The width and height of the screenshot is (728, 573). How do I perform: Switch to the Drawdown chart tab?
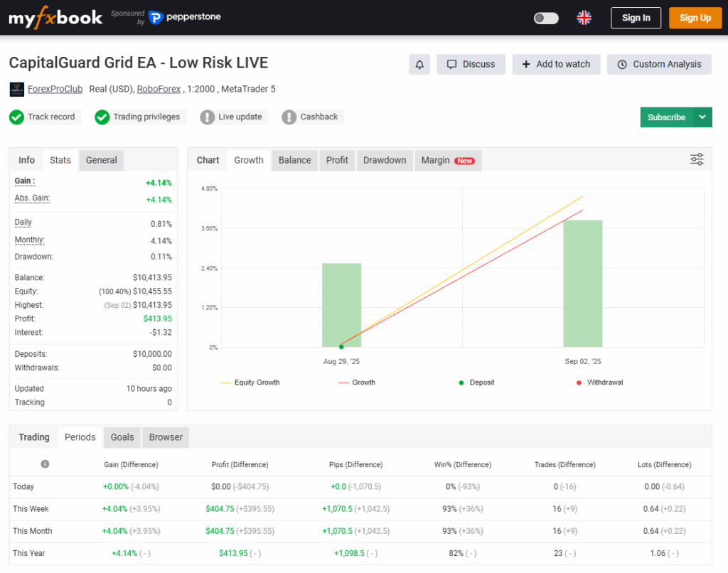[385, 161]
